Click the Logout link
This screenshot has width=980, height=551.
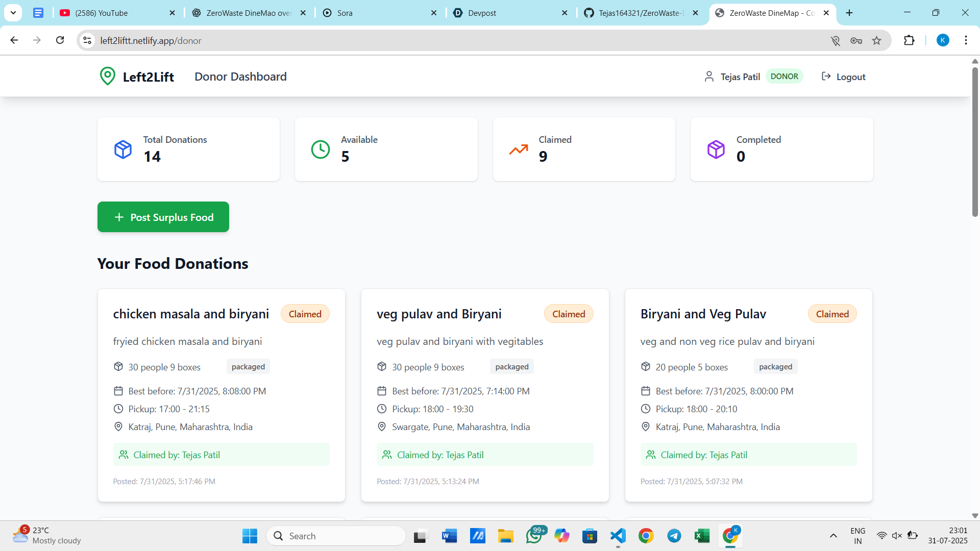coord(844,77)
